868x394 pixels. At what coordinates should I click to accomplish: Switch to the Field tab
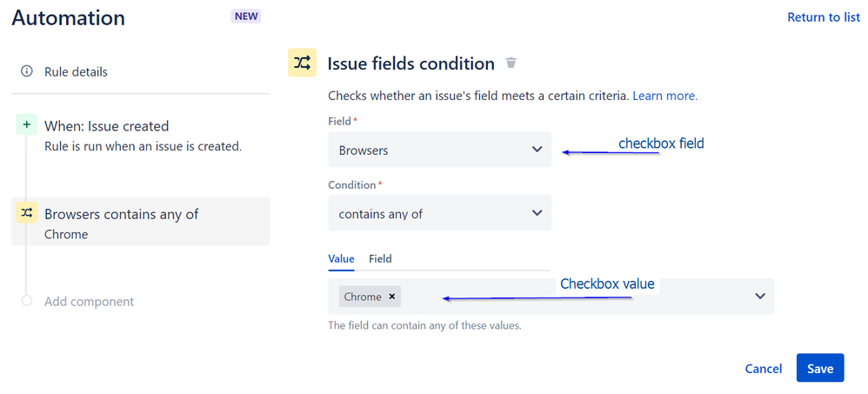tap(380, 259)
